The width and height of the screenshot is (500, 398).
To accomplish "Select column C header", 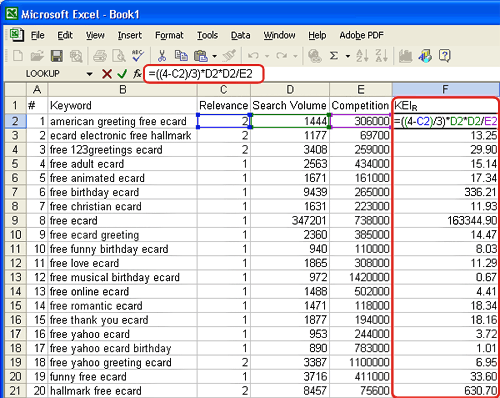I will pos(224,90).
